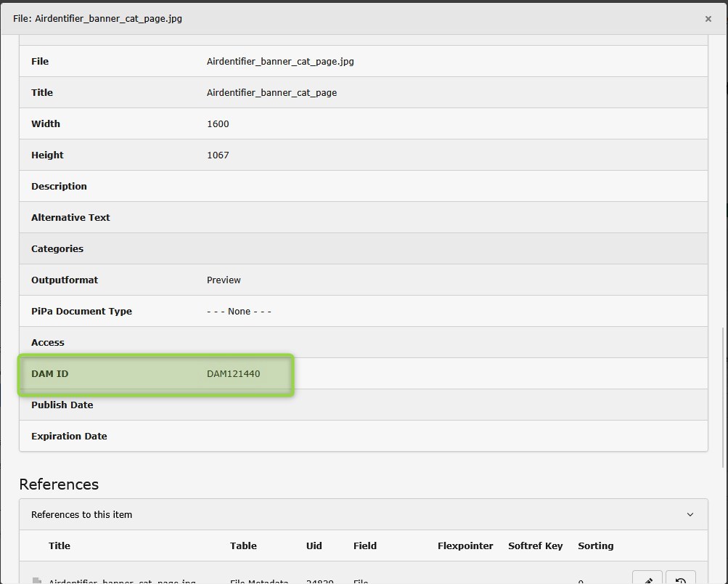
Task: Click the DAM121440 value
Action: (233, 373)
